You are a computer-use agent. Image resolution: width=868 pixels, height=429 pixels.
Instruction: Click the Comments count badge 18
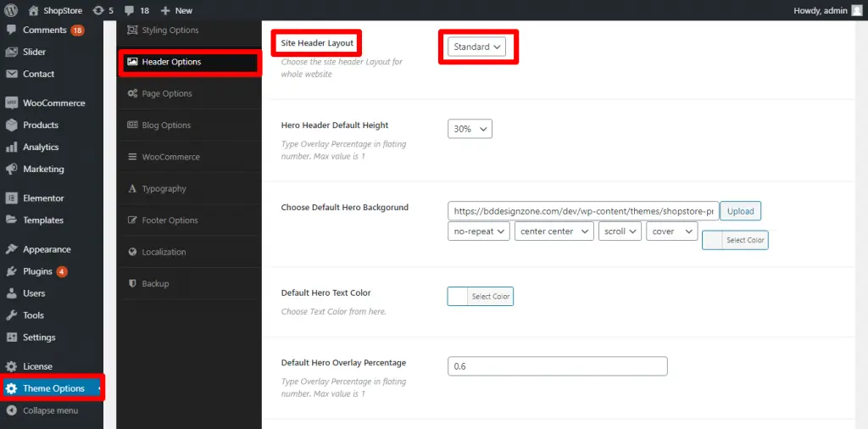77,31
